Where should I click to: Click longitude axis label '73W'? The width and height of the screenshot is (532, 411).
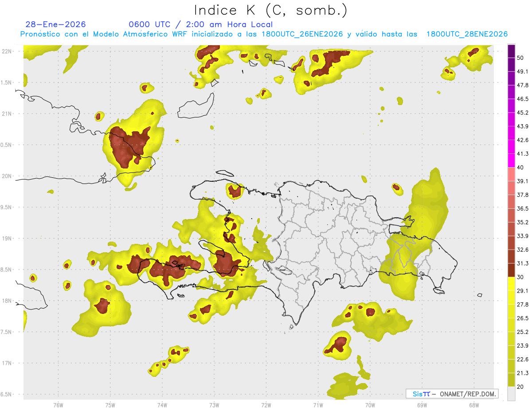pyautogui.click(x=214, y=405)
